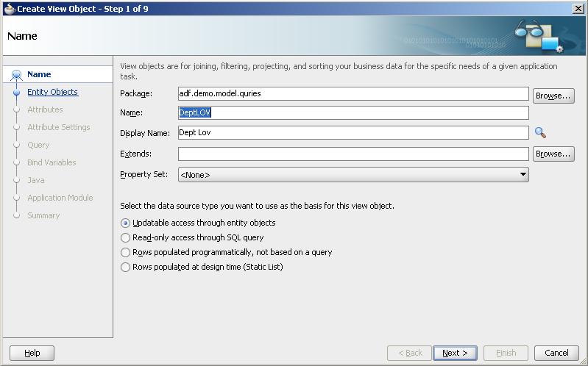Click the Entity Objects step bullet
The width and height of the screenshot is (588, 366).
point(16,92)
